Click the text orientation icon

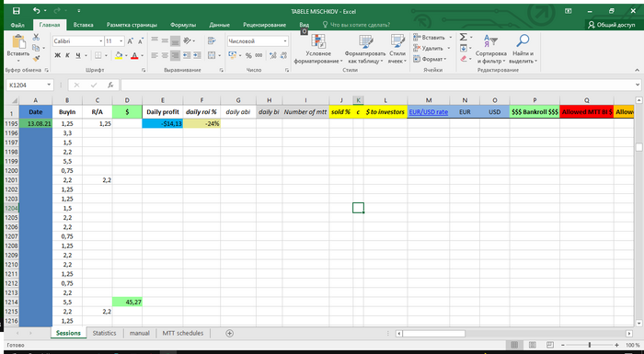187,40
